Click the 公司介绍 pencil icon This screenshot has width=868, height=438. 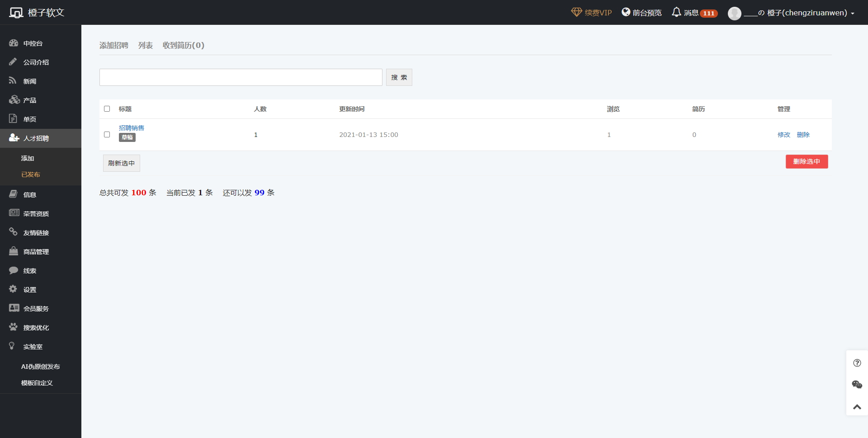click(x=13, y=62)
